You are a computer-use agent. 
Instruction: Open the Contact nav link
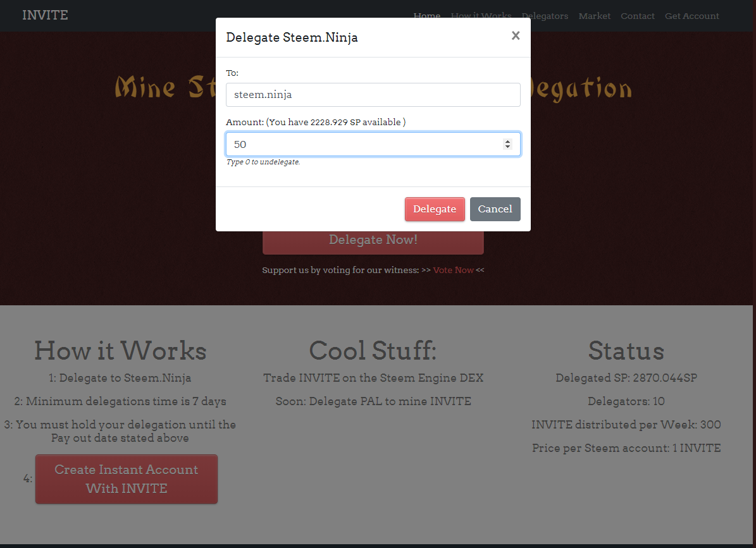point(637,16)
